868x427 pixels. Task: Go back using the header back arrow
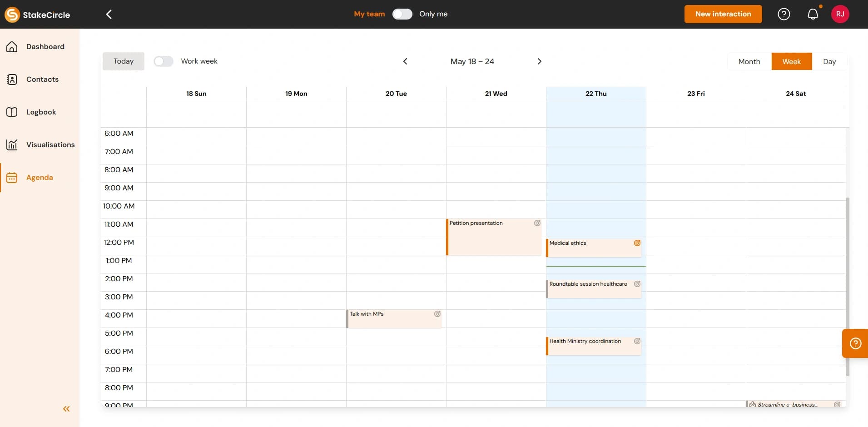[x=109, y=14]
